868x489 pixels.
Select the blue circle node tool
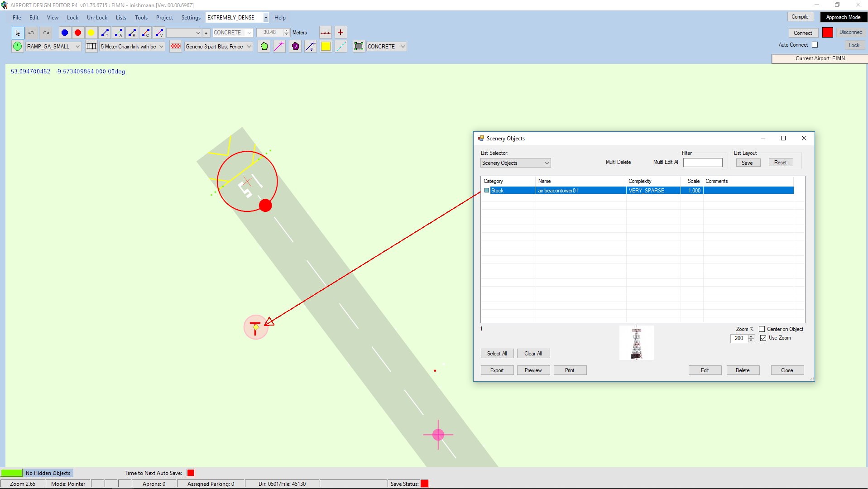[x=65, y=33]
